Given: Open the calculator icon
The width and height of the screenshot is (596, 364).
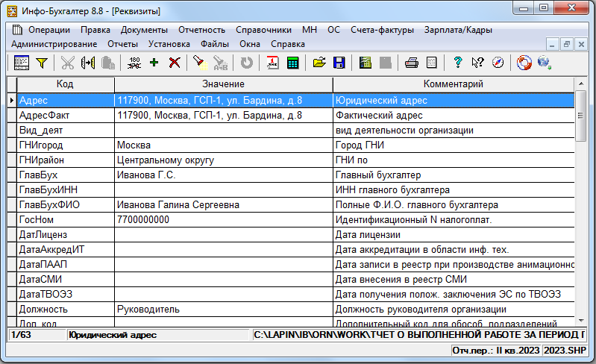Looking at the screenshot, I should pos(292,63).
